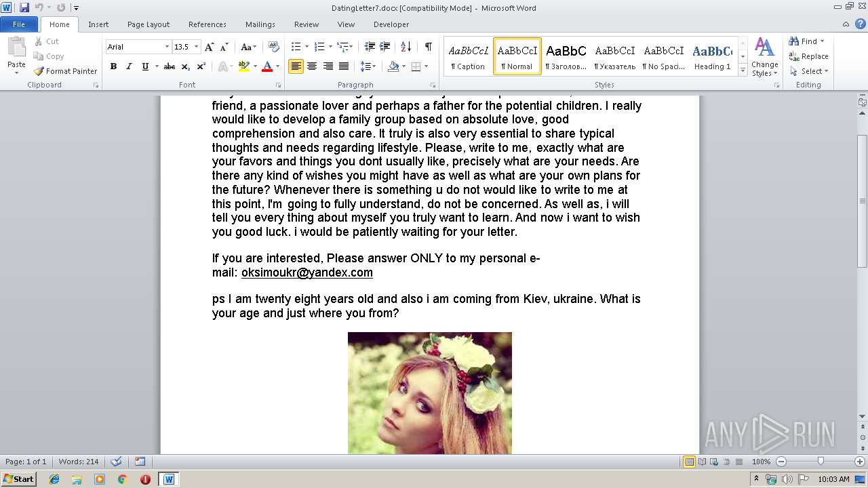
Task: Open Paragraph dialog launcher
Action: tap(433, 85)
